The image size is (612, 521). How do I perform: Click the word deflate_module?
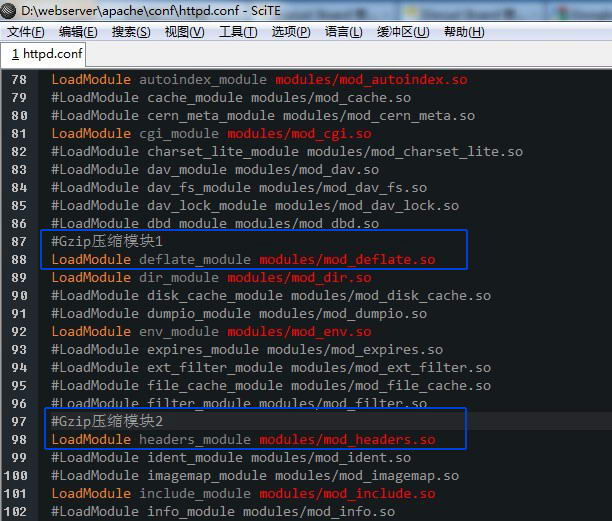click(x=195, y=260)
